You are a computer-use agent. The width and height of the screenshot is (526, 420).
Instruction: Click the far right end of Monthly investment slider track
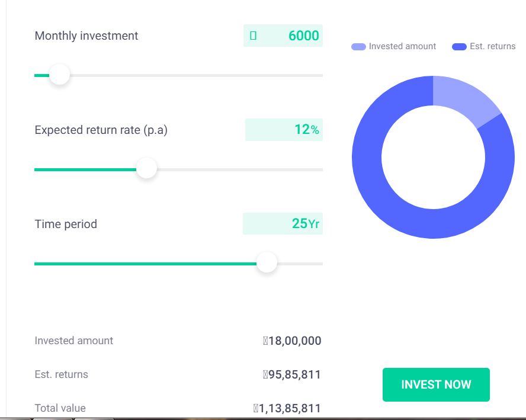(320, 76)
